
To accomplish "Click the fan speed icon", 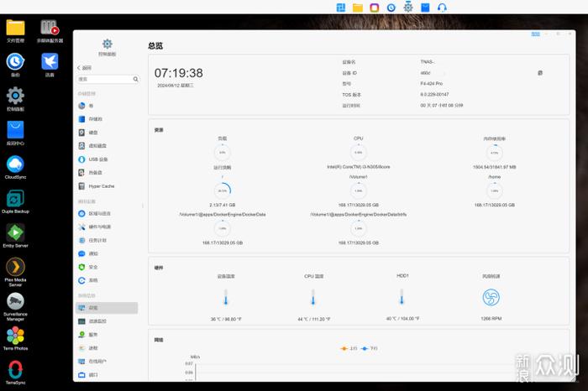I will pyautogui.click(x=491, y=298).
